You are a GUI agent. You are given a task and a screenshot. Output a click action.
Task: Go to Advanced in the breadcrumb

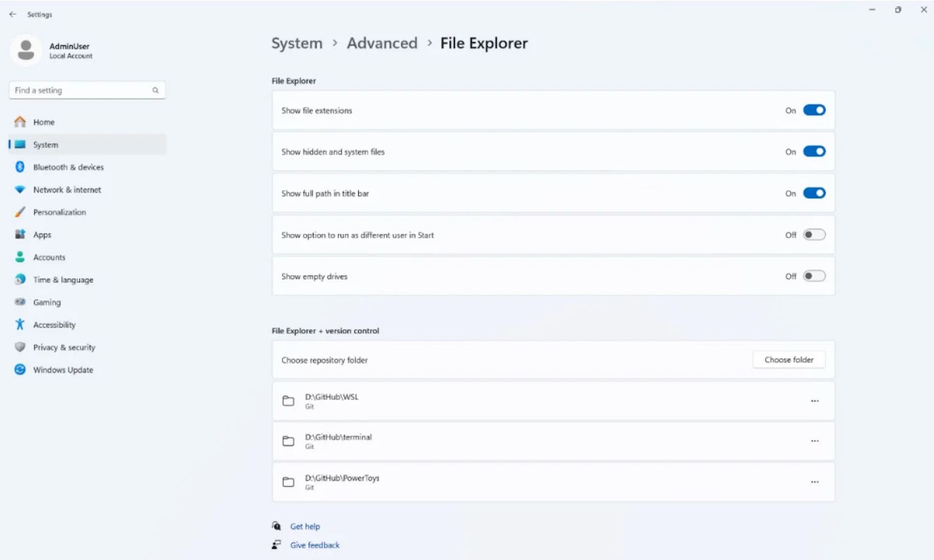382,43
